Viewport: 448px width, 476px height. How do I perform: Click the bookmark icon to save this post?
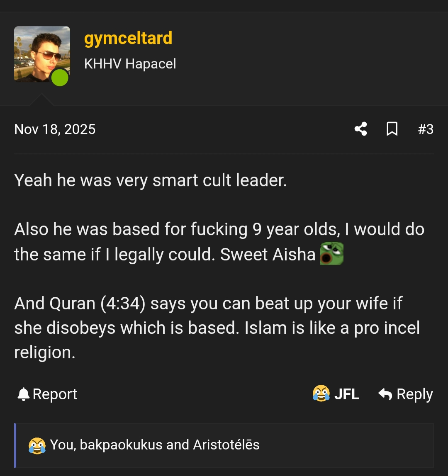coord(392,129)
